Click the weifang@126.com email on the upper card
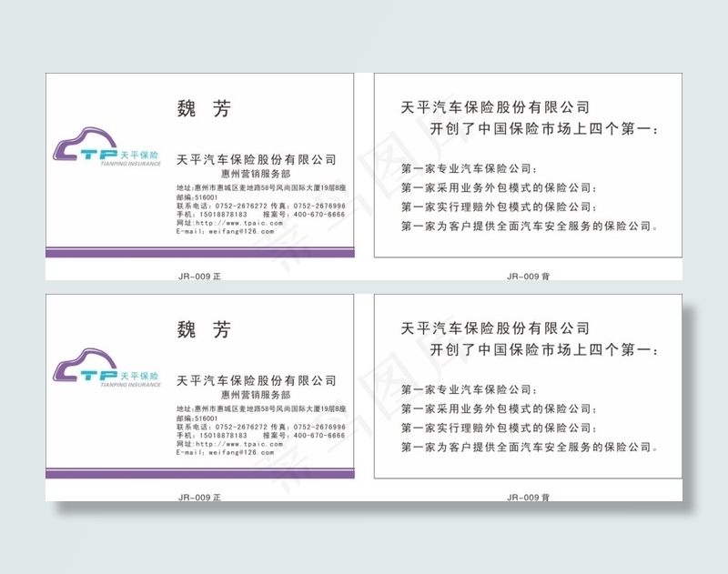This screenshot has height=574, width=728. 241,231
